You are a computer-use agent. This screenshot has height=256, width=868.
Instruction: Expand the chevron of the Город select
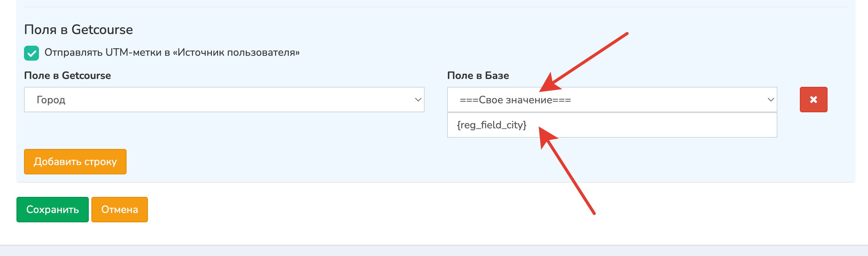click(x=418, y=100)
